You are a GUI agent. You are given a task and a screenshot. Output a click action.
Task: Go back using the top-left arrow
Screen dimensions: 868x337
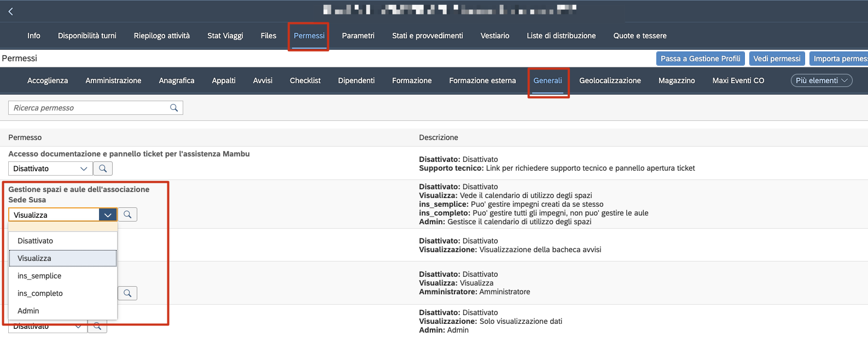10,11
